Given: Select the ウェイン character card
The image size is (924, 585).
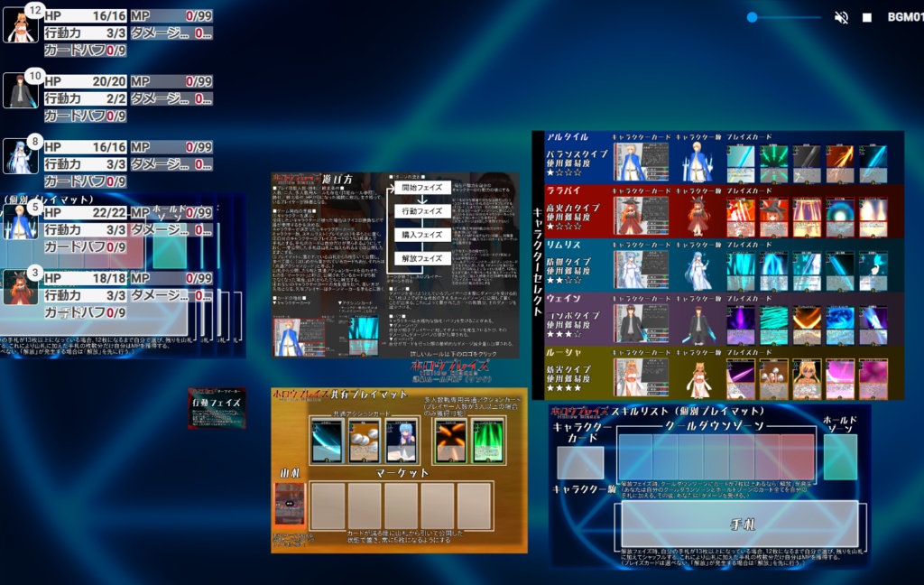Looking at the screenshot, I should click(x=642, y=324).
